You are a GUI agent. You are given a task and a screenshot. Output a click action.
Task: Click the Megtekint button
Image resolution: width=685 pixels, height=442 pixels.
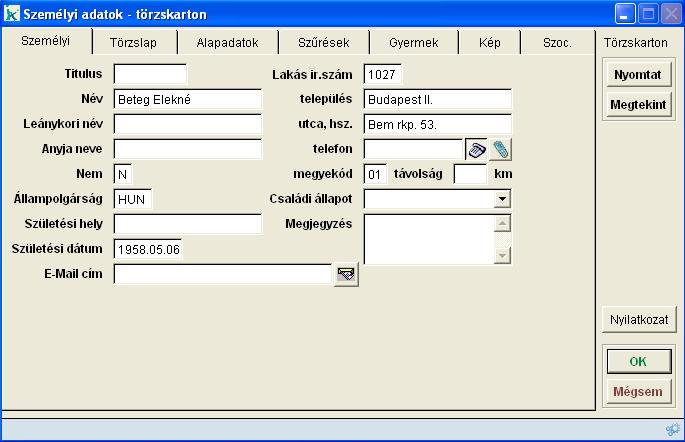[x=640, y=104]
